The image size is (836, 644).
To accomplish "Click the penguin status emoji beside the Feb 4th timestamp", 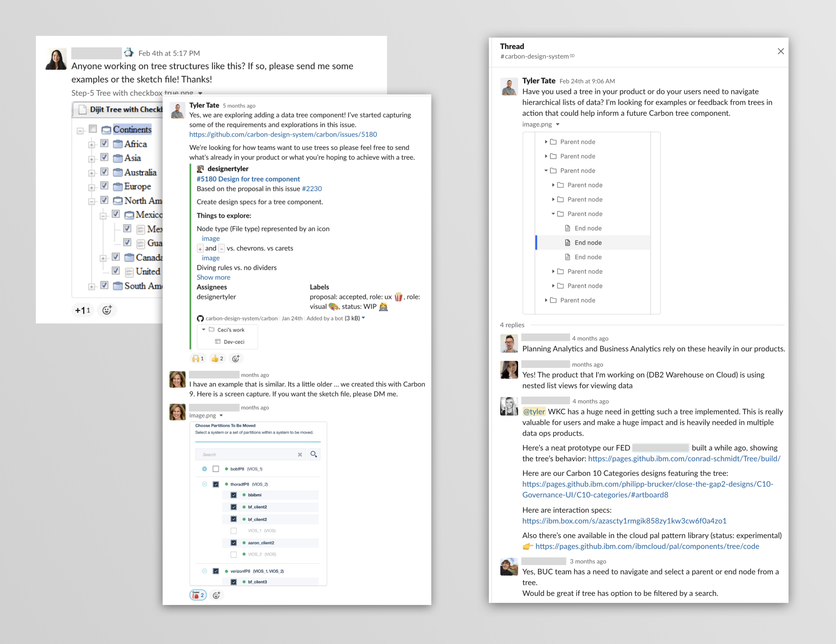I will point(129,52).
